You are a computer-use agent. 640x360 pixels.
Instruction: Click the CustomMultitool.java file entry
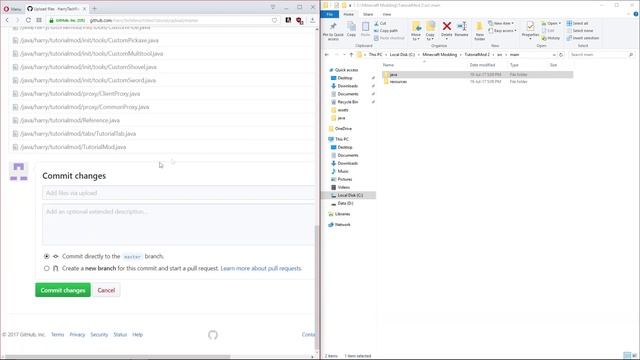click(x=91, y=54)
